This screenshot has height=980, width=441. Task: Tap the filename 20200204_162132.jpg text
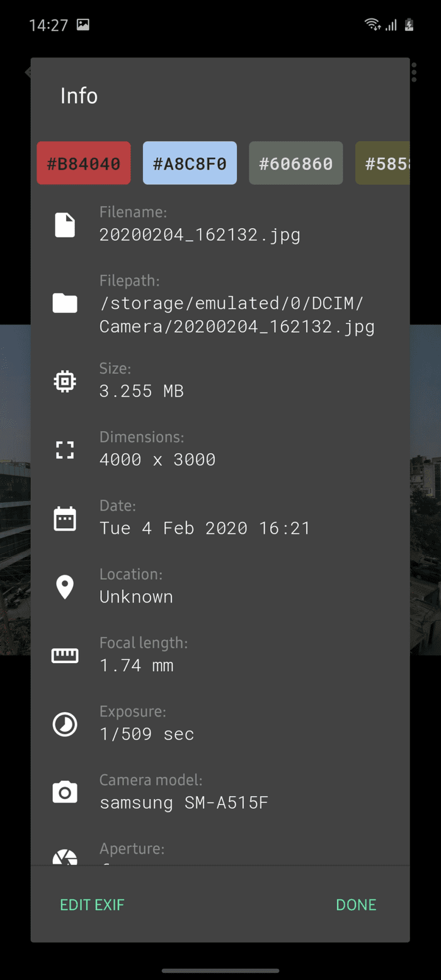pyautogui.click(x=200, y=236)
